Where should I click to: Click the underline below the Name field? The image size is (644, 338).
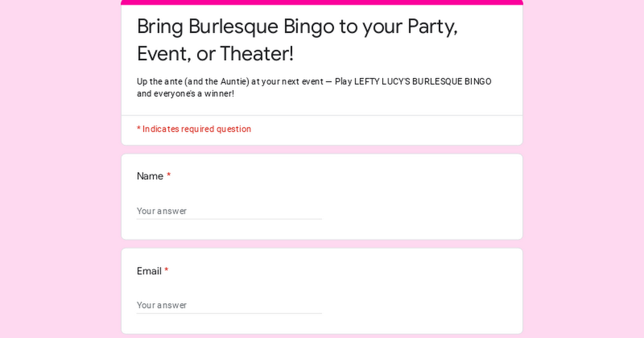229,219
